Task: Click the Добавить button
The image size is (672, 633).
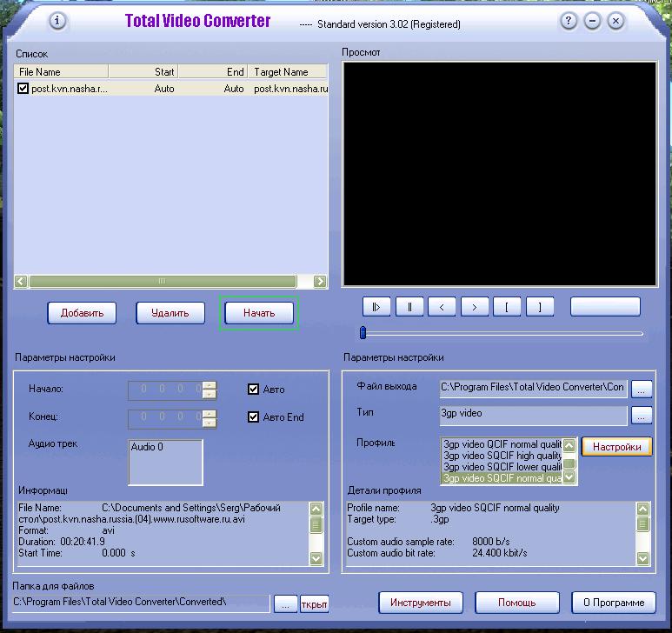Action: coord(82,313)
